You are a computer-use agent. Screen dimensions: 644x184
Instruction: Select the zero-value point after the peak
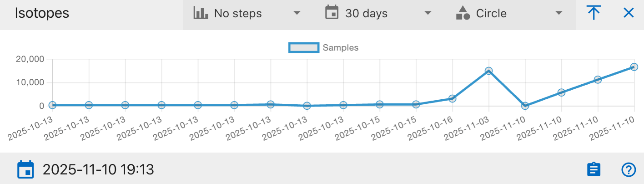pos(525,106)
